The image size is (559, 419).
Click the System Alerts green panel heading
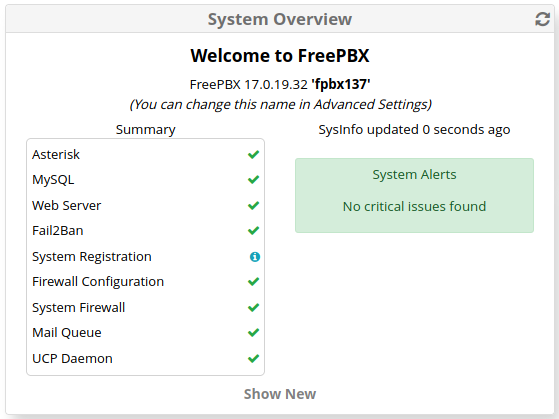pos(414,175)
